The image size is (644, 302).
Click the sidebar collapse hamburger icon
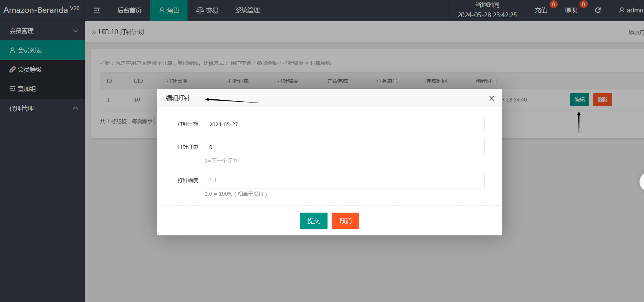[x=97, y=10]
